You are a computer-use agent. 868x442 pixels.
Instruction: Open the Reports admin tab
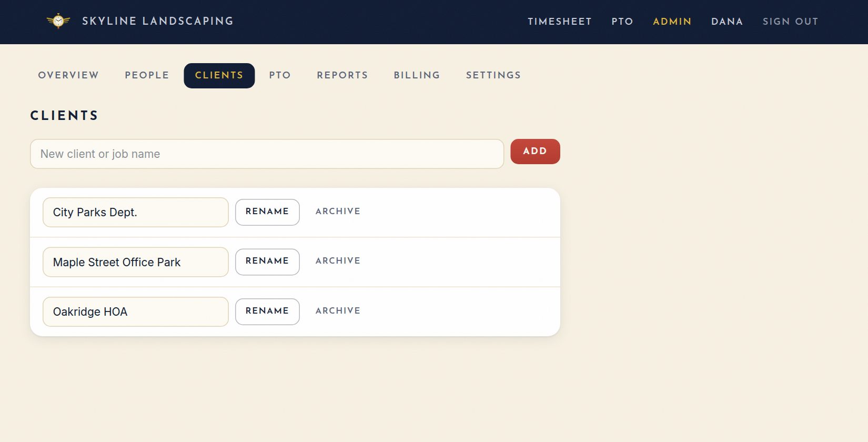[x=342, y=75]
